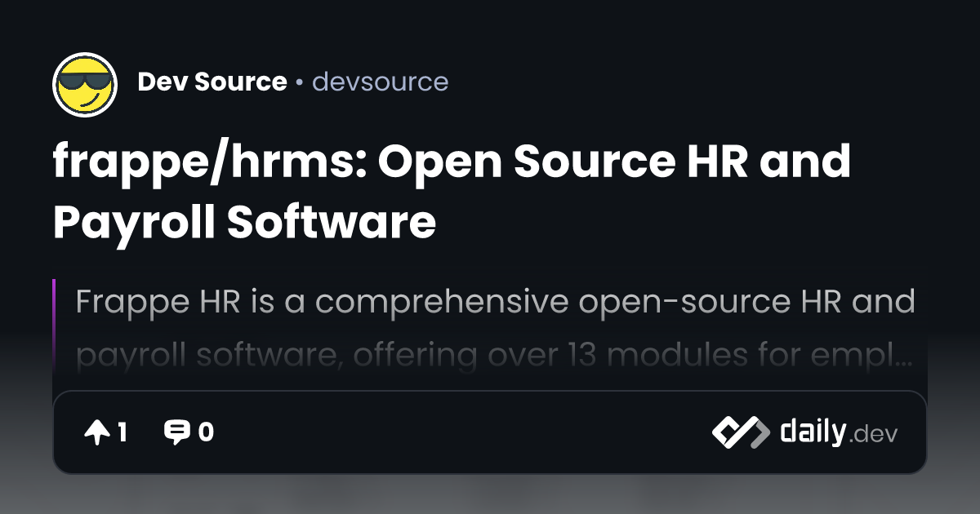Click the upvote count 1
Image resolution: width=980 pixels, height=514 pixels.
point(122,432)
